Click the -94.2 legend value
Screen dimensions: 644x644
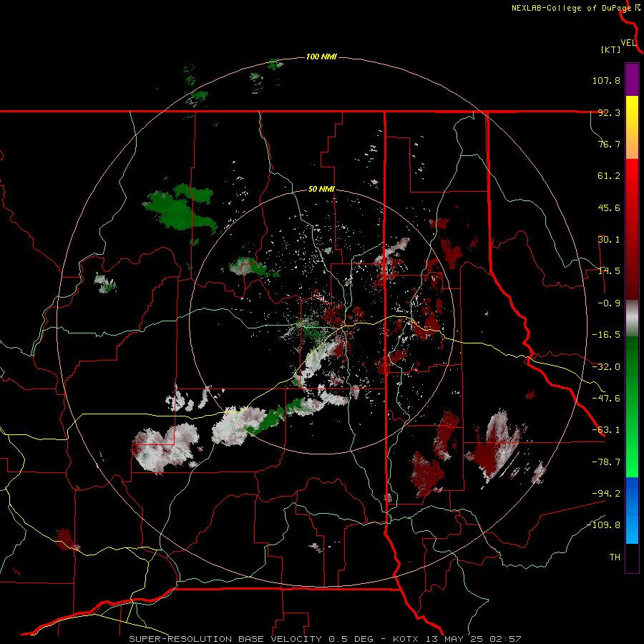click(x=606, y=494)
